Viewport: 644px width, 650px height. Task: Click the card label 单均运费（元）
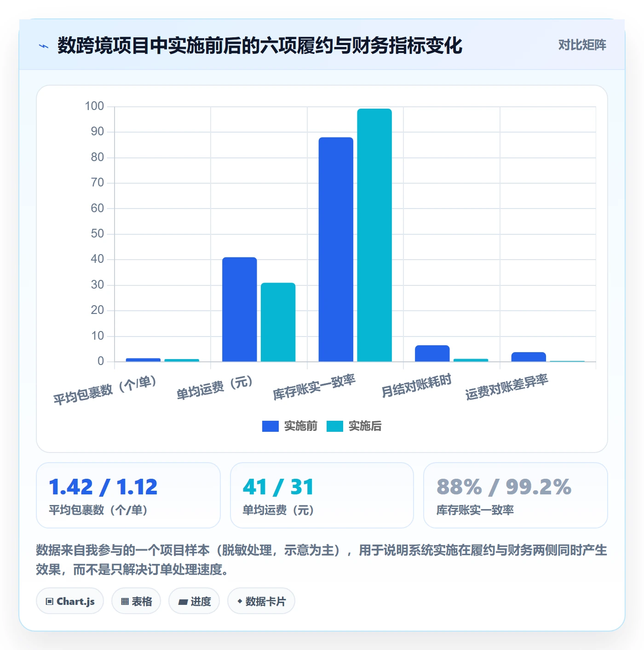click(278, 510)
